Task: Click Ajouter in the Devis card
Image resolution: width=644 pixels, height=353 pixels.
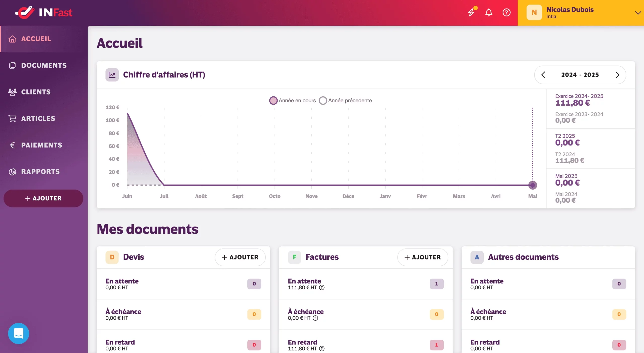Action: 240,257
